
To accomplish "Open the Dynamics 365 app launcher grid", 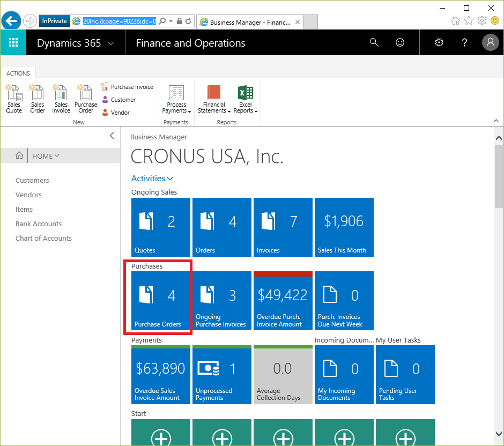I will (x=13, y=42).
